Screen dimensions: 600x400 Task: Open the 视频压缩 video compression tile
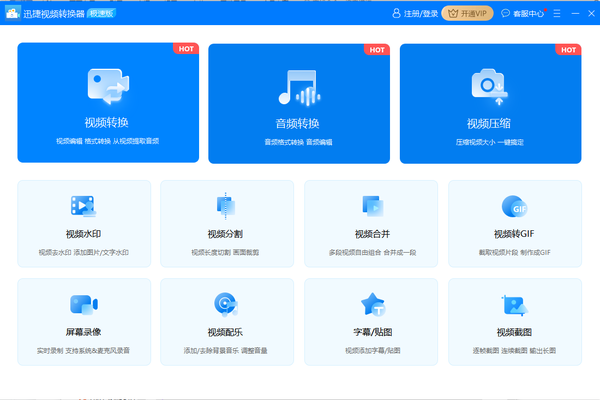coord(489,103)
